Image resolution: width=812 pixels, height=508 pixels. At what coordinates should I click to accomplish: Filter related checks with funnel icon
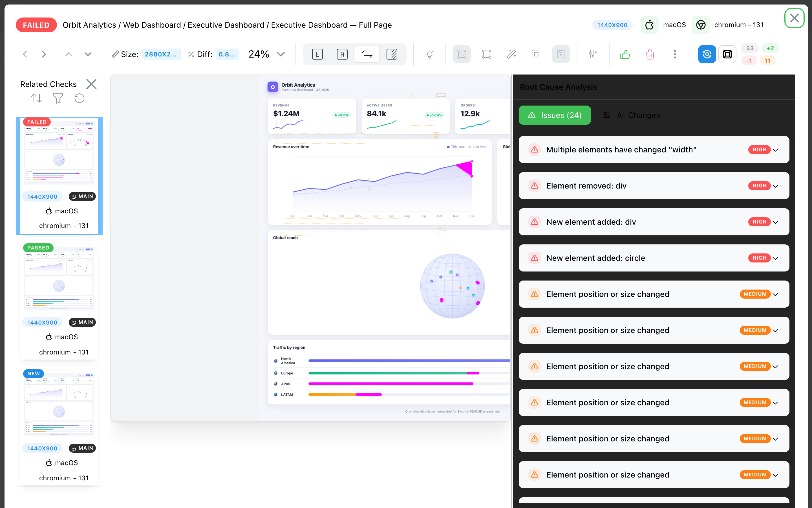click(x=58, y=98)
